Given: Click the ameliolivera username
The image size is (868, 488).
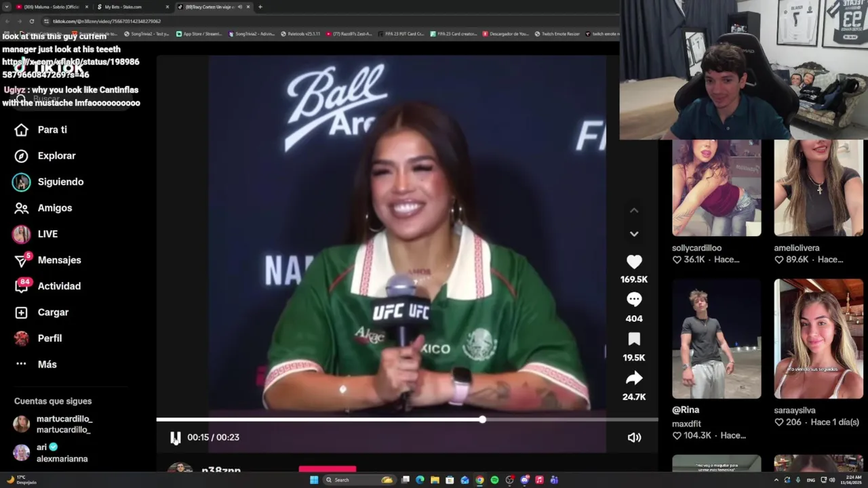Looking at the screenshot, I should click(x=796, y=248).
